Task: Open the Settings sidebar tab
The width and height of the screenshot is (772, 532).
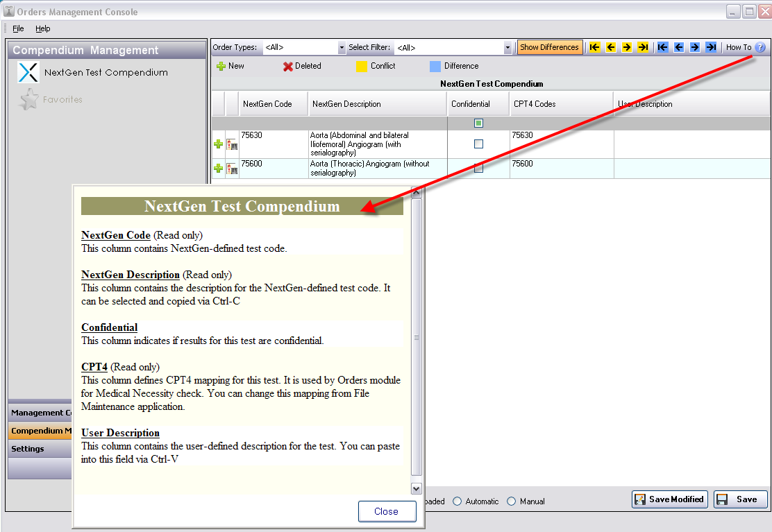Action: tap(40, 448)
